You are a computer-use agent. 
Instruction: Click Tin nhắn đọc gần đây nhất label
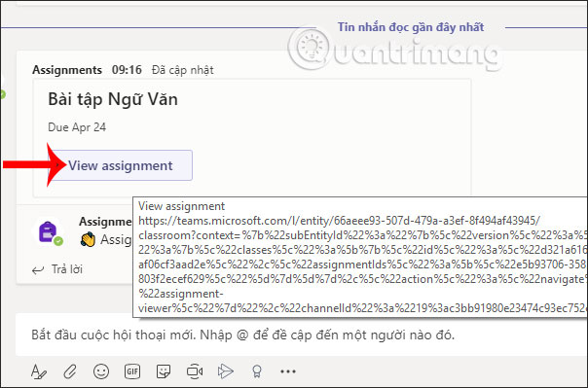(411, 27)
